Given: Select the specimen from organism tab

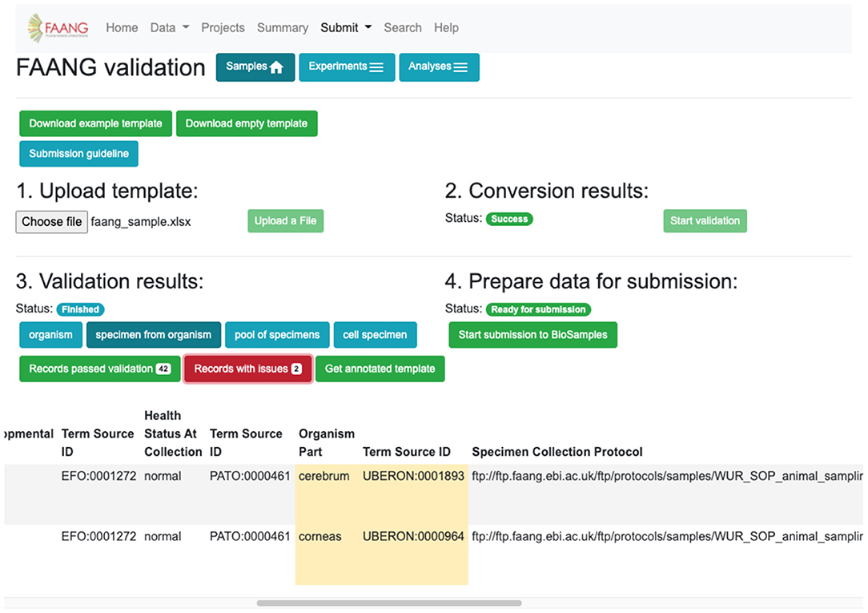Looking at the screenshot, I should pyautogui.click(x=153, y=335).
